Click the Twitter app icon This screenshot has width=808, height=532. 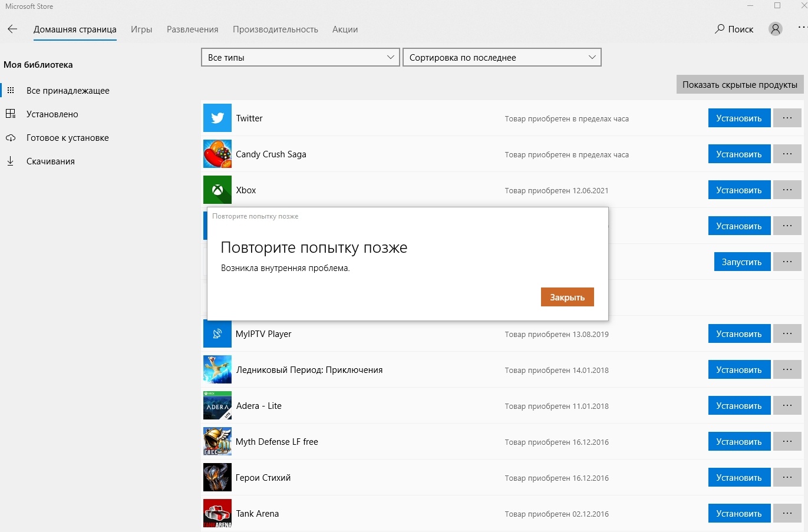(217, 118)
